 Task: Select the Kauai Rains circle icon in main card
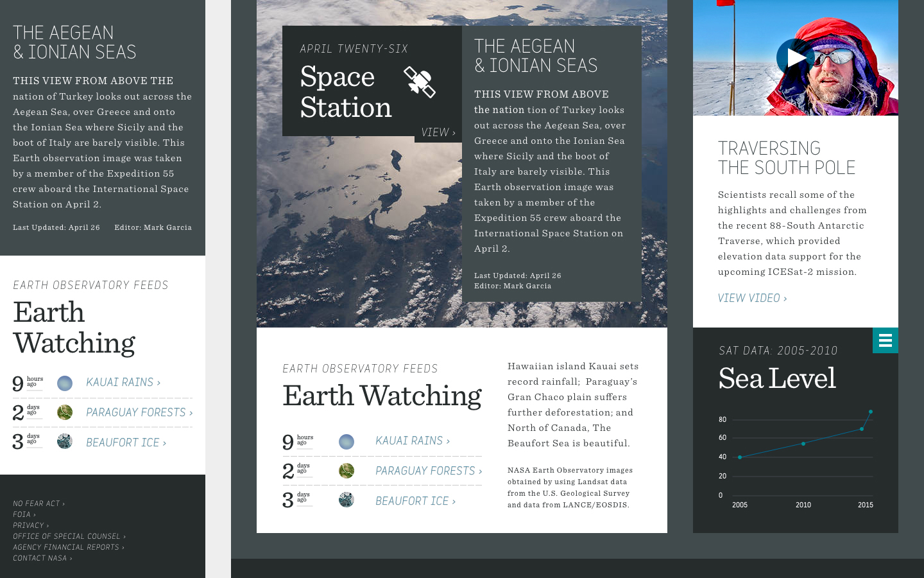point(346,442)
